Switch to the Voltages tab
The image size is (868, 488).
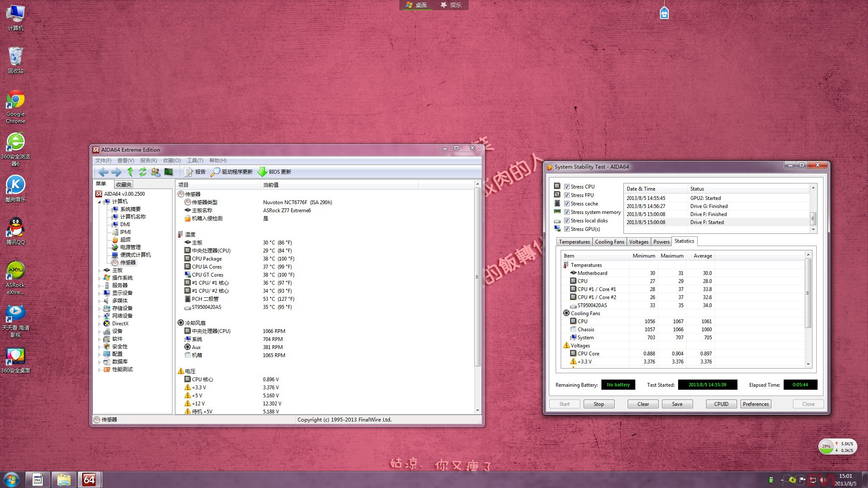[639, 242]
